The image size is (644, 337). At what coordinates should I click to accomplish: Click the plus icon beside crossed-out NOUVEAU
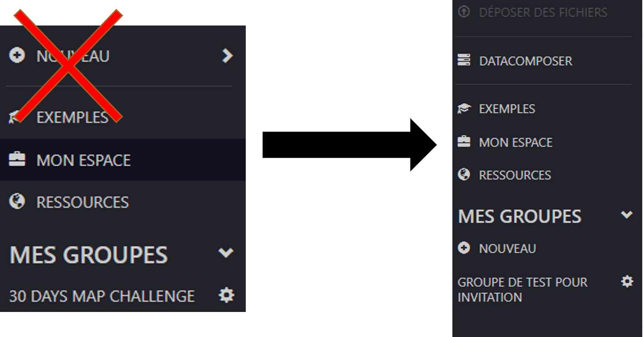pyautogui.click(x=17, y=56)
